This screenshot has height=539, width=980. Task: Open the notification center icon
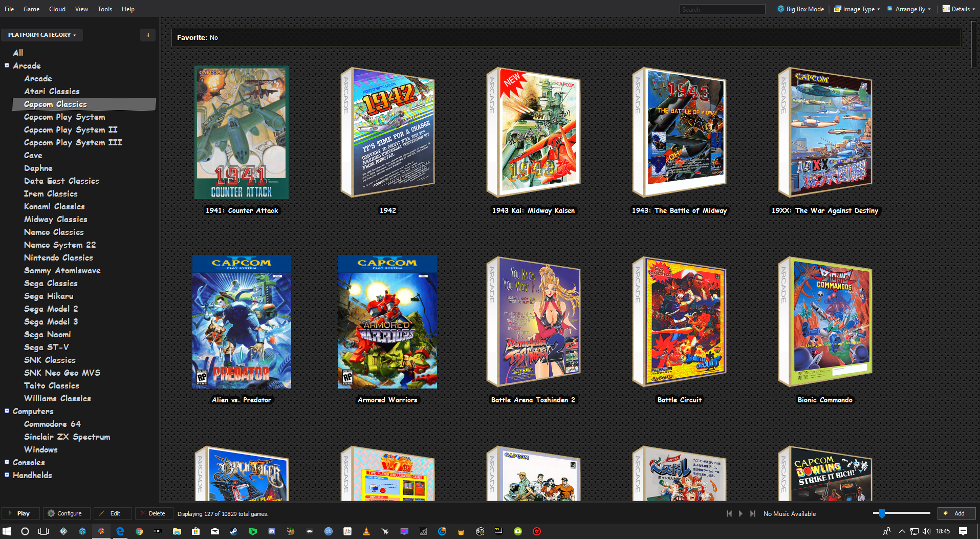pos(963,531)
